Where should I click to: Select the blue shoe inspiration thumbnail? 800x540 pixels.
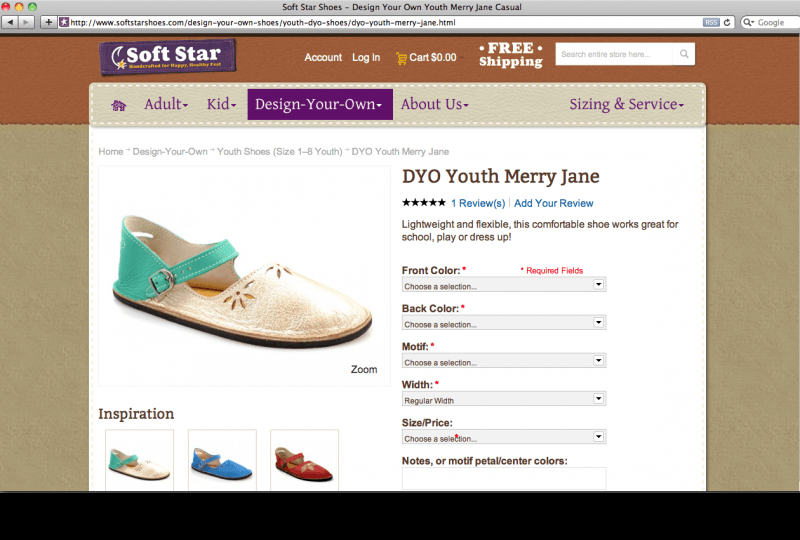[222, 465]
